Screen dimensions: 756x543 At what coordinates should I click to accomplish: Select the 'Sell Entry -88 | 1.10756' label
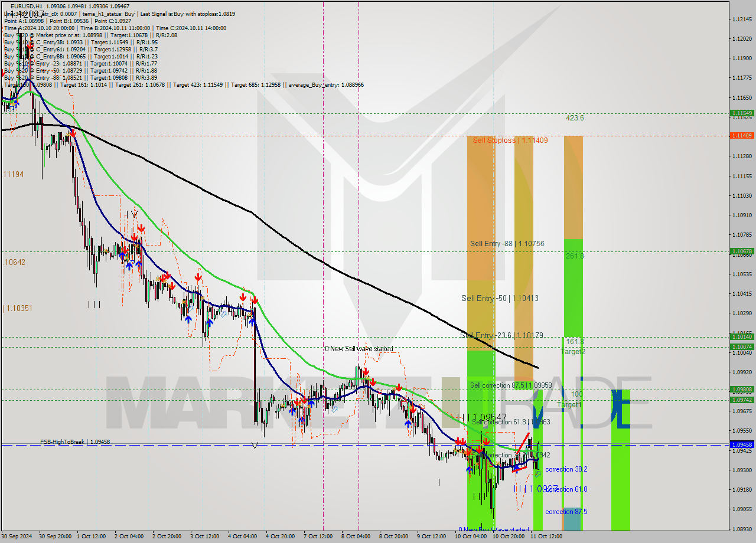pyautogui.click(x=507, y=243)
